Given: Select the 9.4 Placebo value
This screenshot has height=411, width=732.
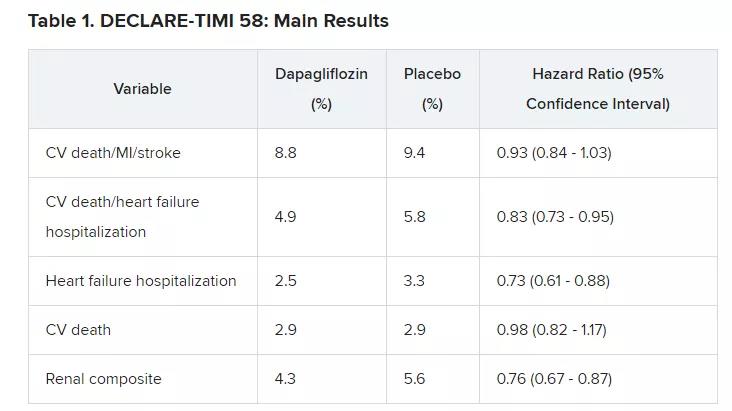Looking at the screenshot, I should pos(414,153).
